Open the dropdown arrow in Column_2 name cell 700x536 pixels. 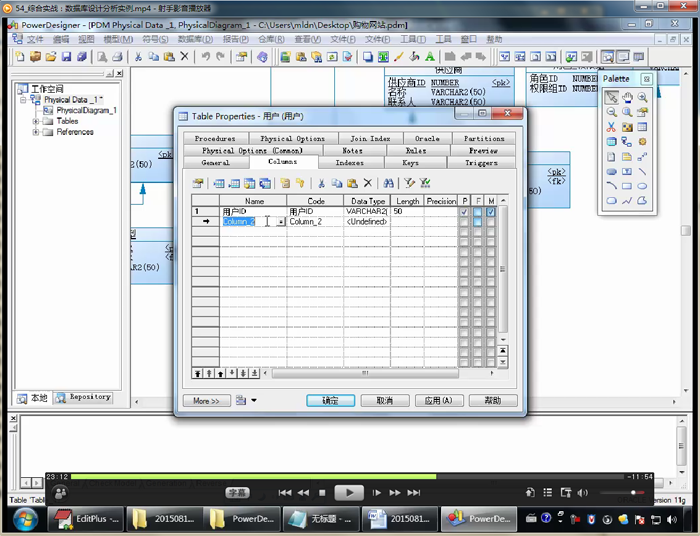tap(281, 222)
